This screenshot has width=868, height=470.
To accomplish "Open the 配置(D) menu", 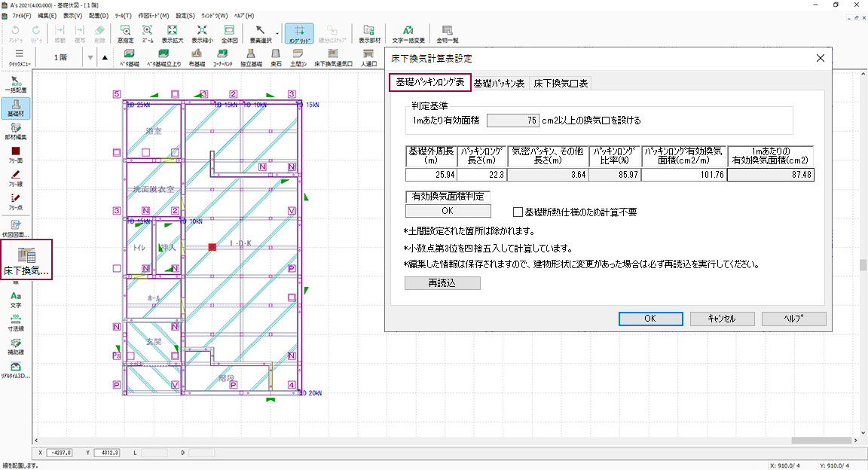I will 99,16.
